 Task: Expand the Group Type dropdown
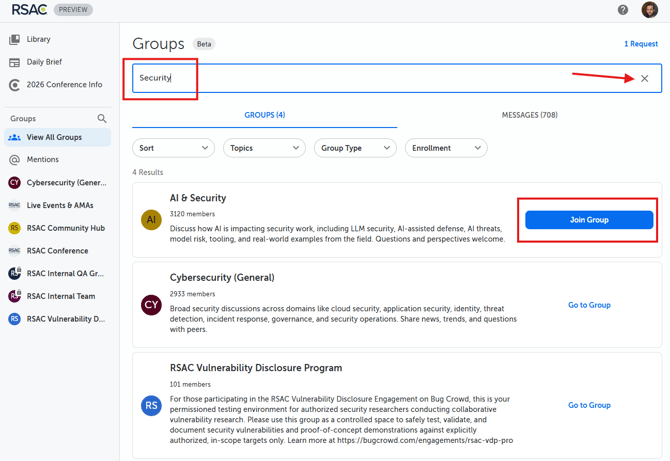(355, 148)
